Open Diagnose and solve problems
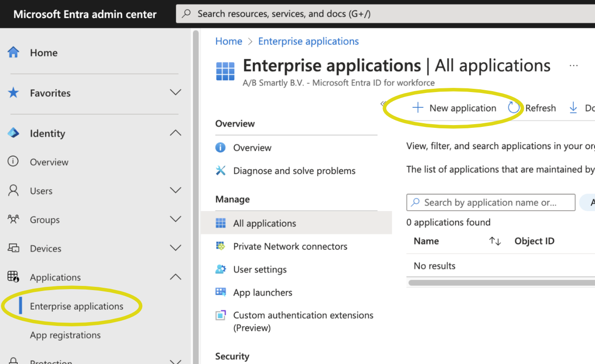595x364 pixels. [294, 171]
